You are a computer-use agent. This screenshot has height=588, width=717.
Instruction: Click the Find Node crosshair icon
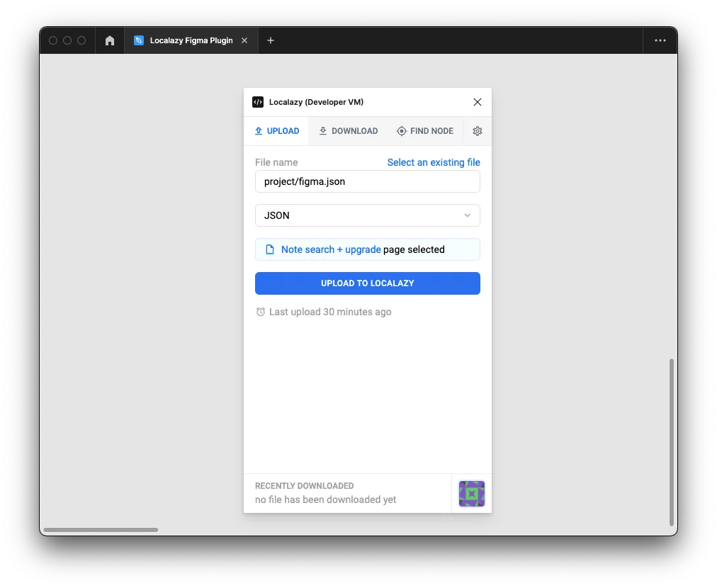(x=401, y=131)
